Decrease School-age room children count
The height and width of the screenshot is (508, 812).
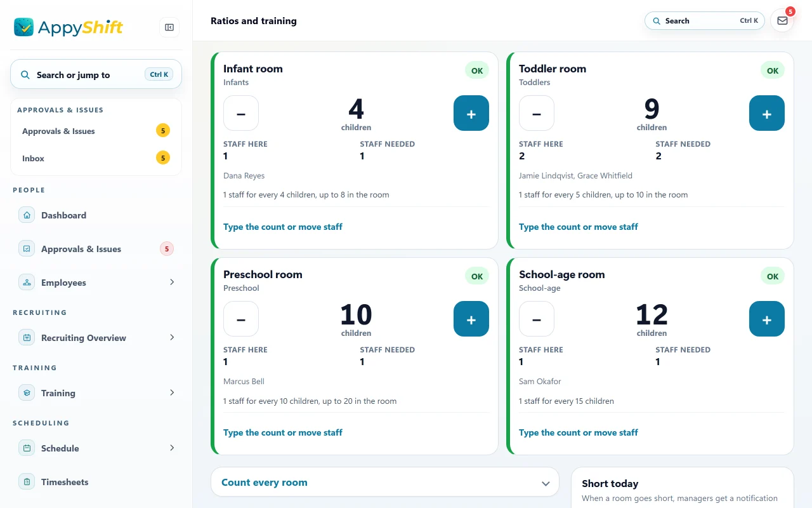coord(537,319)
